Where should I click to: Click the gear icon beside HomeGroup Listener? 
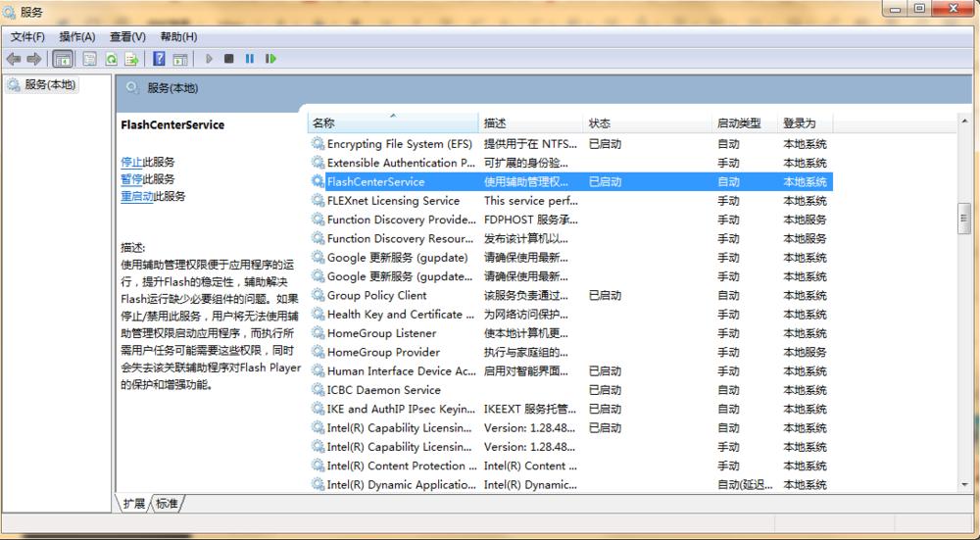coord(318,333)
